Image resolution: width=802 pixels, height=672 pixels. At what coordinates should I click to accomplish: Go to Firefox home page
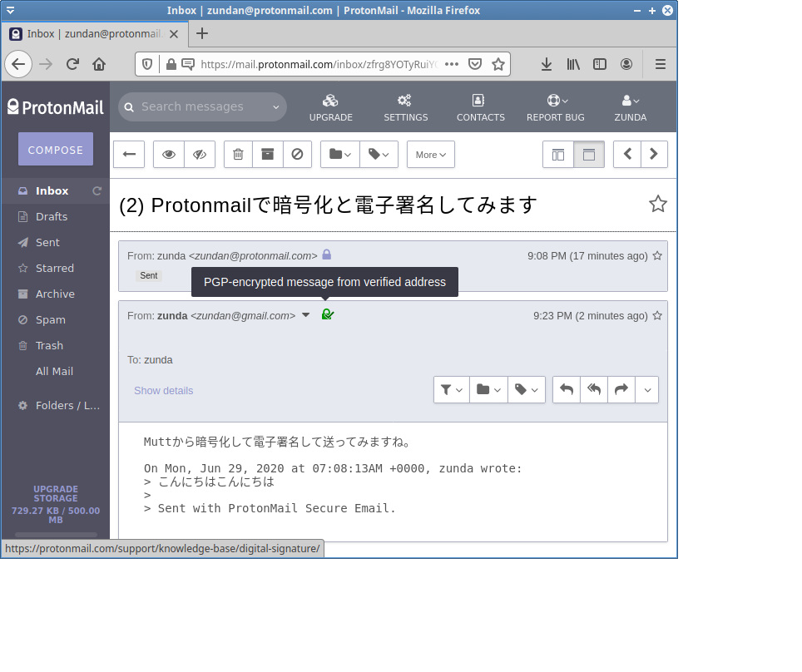pyautogui.click(x=99, y=64)
